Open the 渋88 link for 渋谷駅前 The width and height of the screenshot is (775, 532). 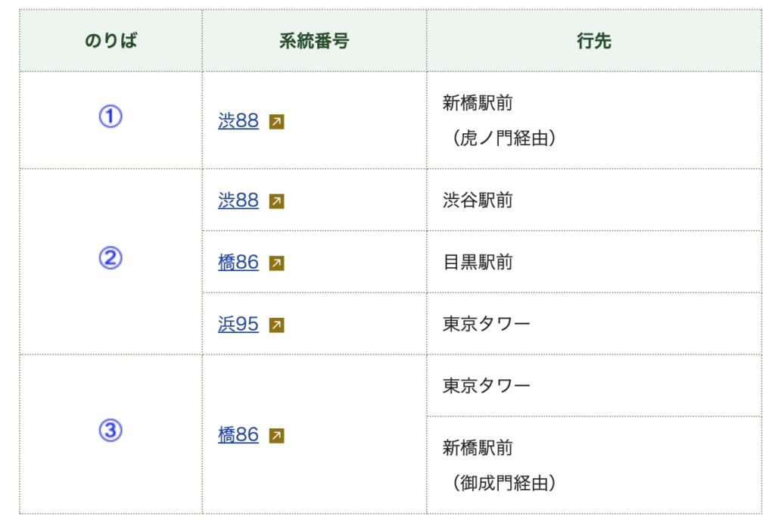(x=238, y=201)
